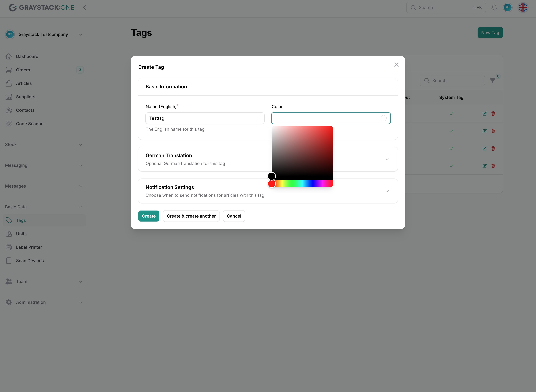Screen dimensions: 536x392
Task: Click the red trash icon in last row
Action: 493,166
